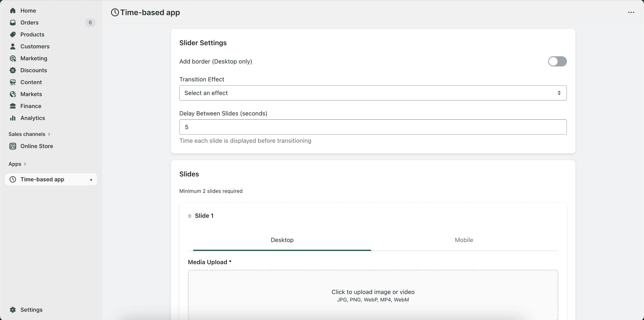644x320 pixels.
Task: Click the Discounts badge icon
Action: (13, 70)
